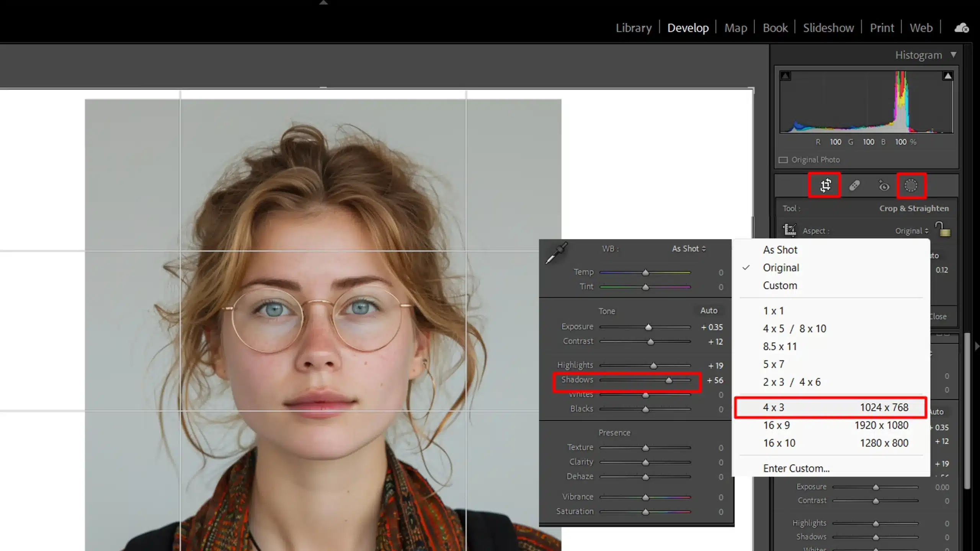Toggle highlight clipping indicator in histogram

(947, 76)
